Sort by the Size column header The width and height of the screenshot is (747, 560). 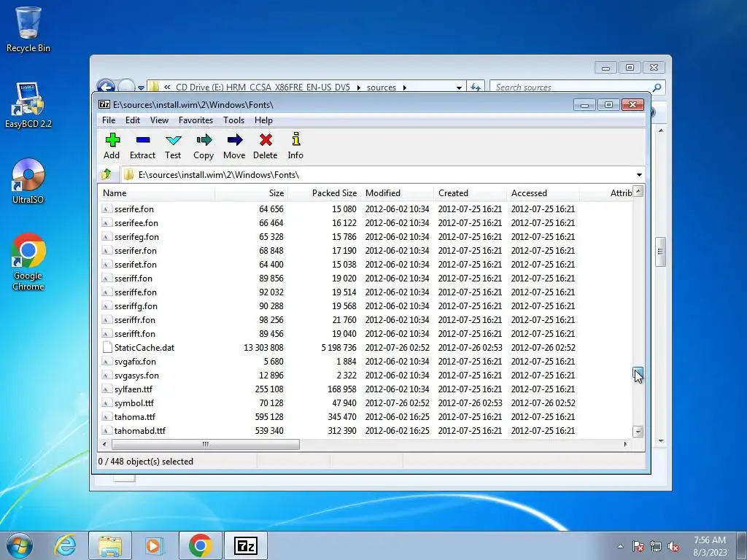tap(252, 192)
